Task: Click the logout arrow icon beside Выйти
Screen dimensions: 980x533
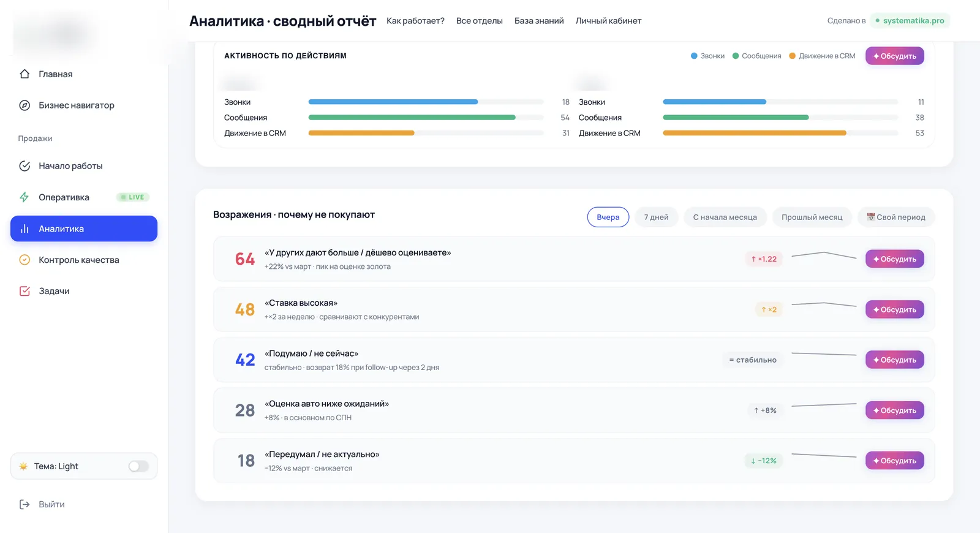Action: (x=24, y=504)
